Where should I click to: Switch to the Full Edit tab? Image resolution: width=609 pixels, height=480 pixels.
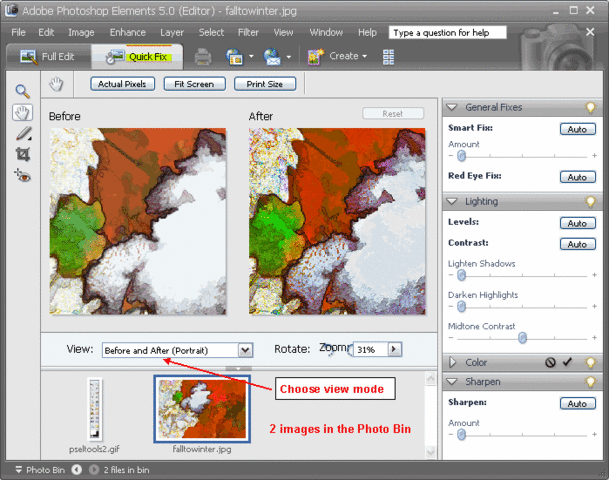click(49, 57)
